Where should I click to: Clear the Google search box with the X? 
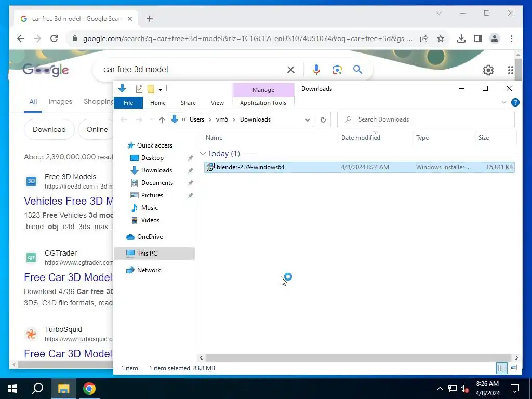[291, 70]
